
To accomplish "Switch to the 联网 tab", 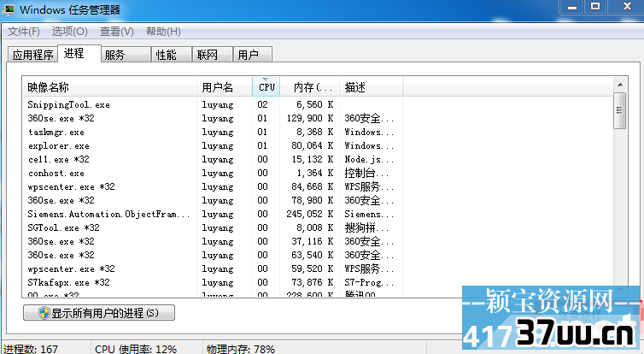I will pos(213,55).
